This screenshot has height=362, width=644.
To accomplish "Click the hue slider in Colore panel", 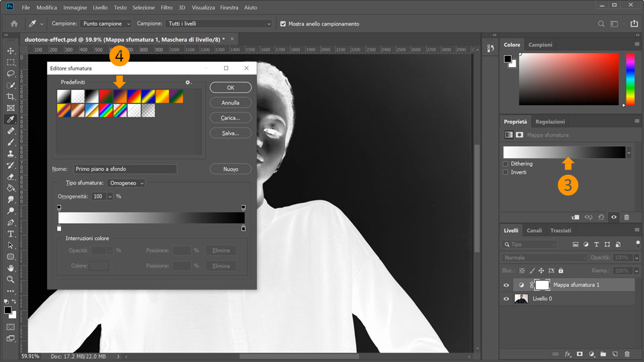I will [630, 79].
